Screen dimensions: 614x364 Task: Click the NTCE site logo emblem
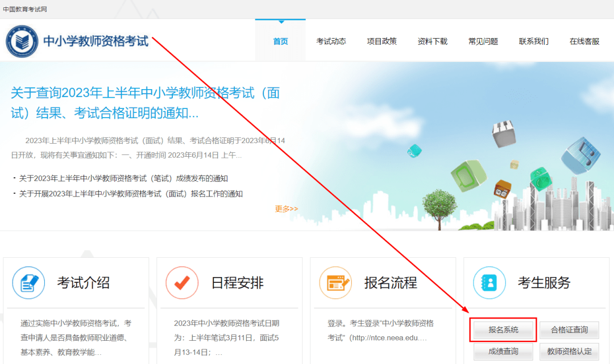tap(22, 41)
